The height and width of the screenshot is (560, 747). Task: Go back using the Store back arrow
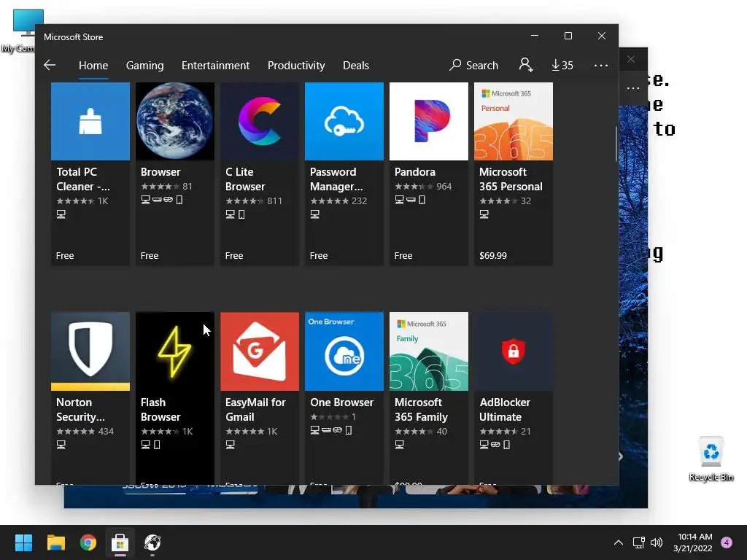[50, 65]
